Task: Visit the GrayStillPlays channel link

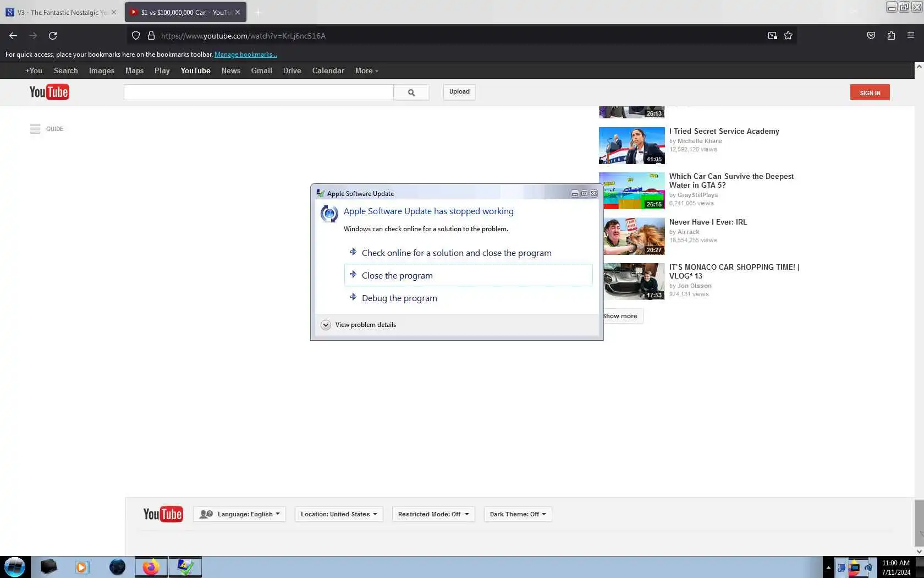Action: [x=697, y=195]
